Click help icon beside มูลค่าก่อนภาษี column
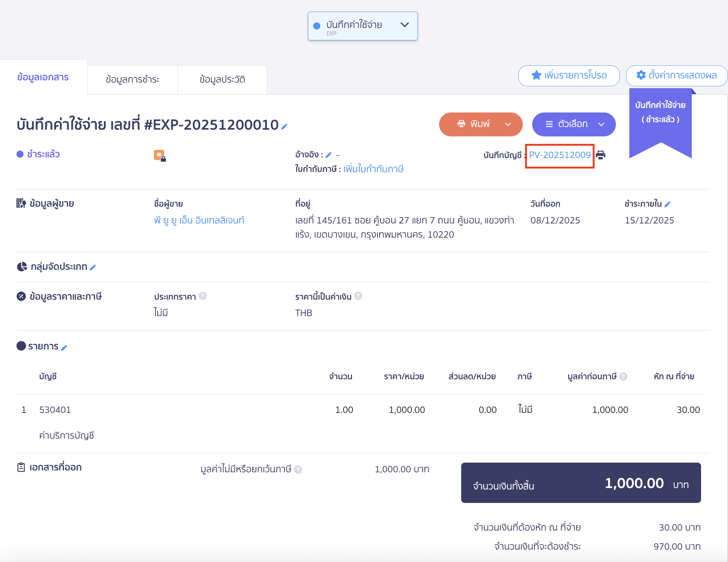The height and width of the screenshot is (562, 728). [x=623, y=376]
